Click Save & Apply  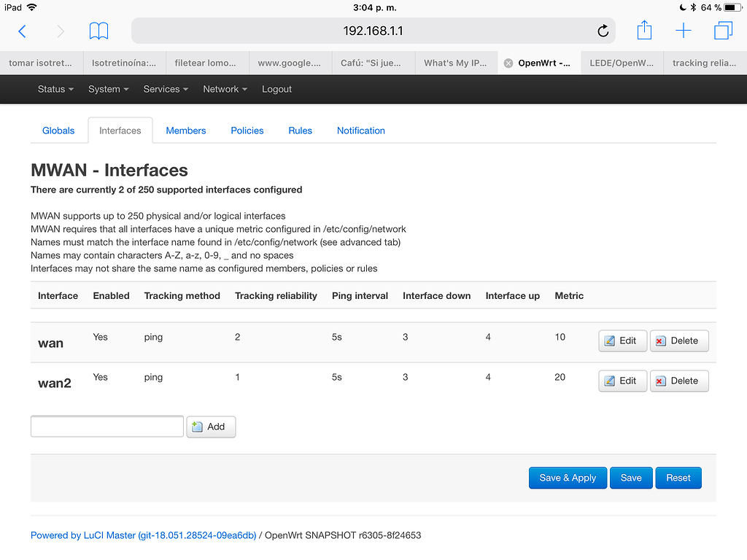(568, 478)
